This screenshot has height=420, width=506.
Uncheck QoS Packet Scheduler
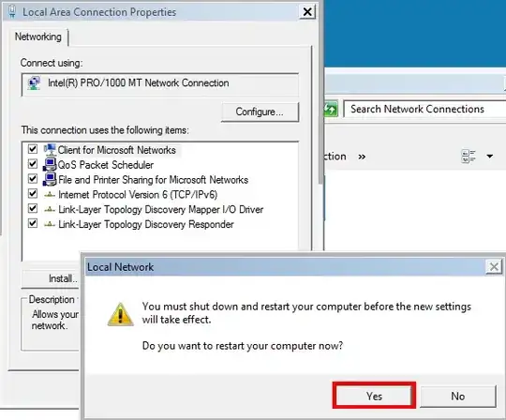pyautogui.click(x=33, y=164)
